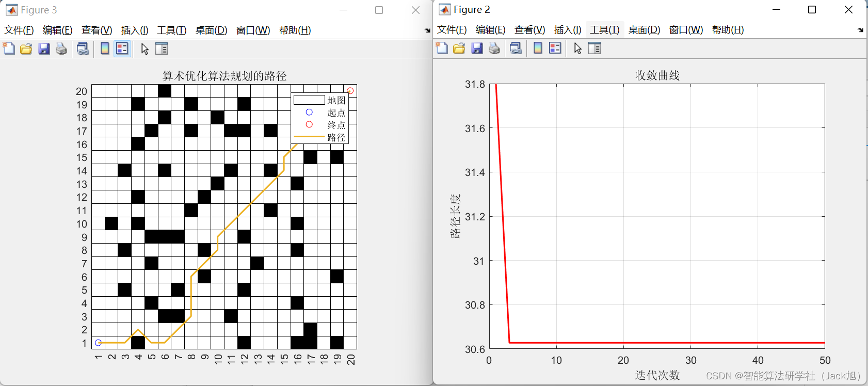Click y-axis tick label 31.4
This screenshot has width=868, height=386.
pos(475,172)
